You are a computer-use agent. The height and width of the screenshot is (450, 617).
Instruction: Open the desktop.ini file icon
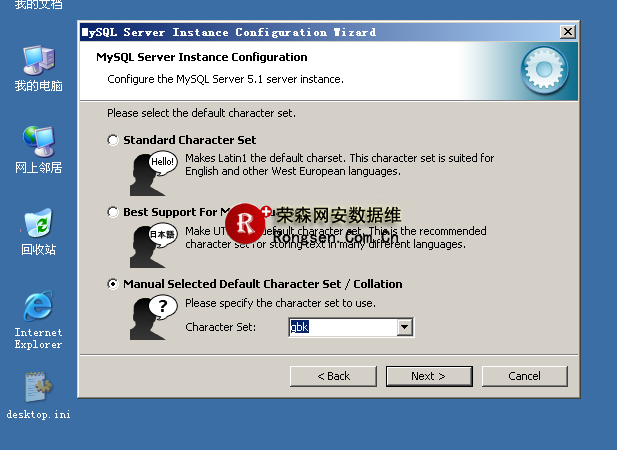pyautogui.click(x=38, y=390)
